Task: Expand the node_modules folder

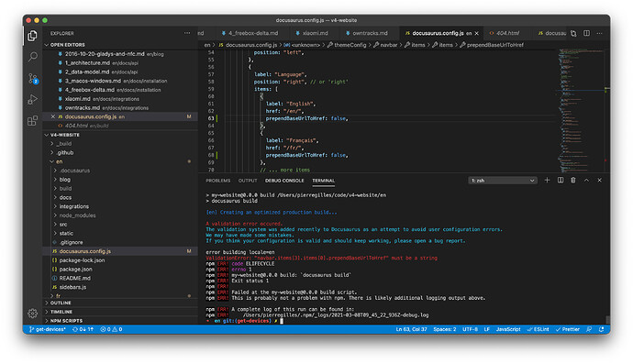Action: [120, 215]
